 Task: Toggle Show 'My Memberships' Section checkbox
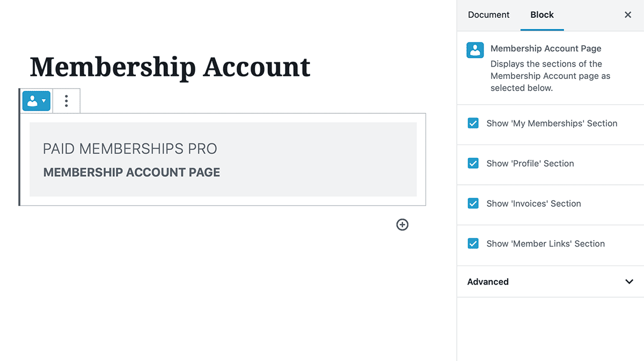(473, 124)
